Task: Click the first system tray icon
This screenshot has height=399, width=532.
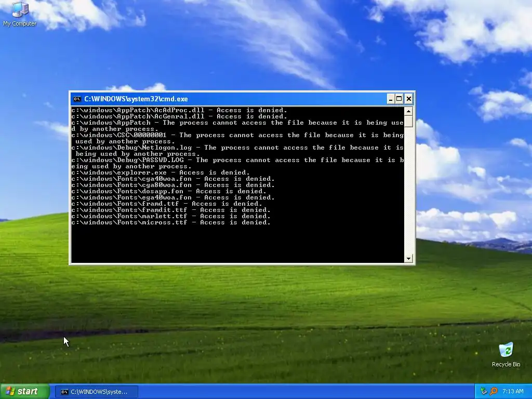Action: 484,391
